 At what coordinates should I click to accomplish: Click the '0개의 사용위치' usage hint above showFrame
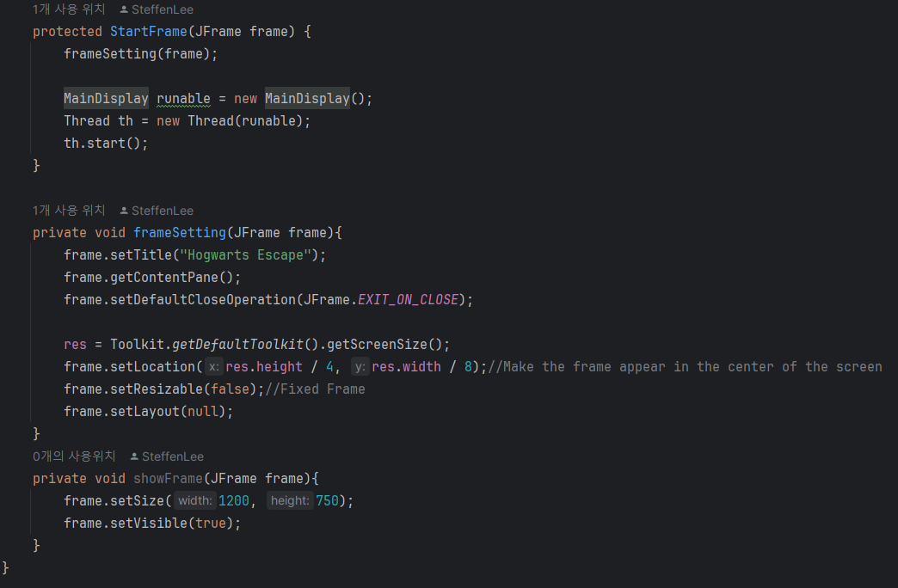click(74, 456)
